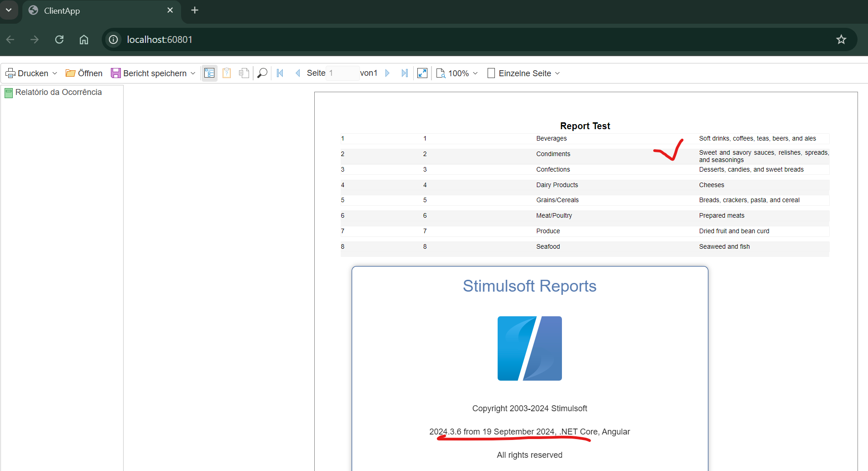The width and height of the screenshot is (868, 471).
Task: Close the ClientApp tab
Action: 170,10
